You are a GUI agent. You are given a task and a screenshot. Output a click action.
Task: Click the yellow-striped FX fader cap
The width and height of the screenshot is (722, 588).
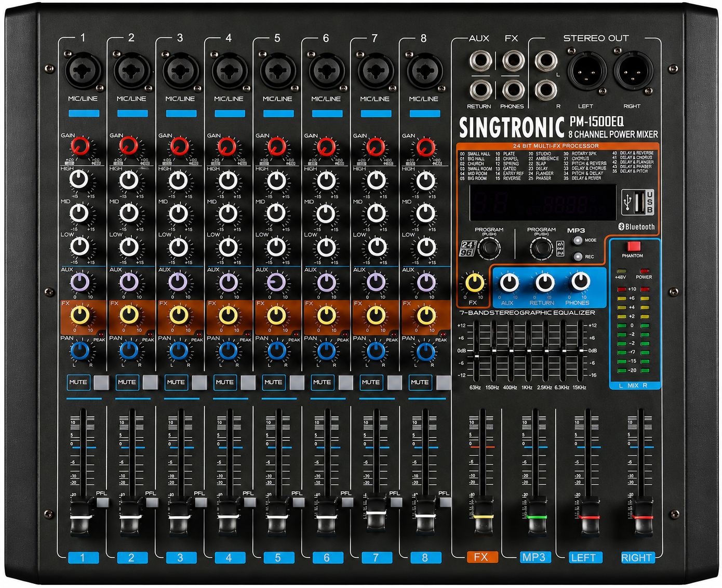point(483,516)
